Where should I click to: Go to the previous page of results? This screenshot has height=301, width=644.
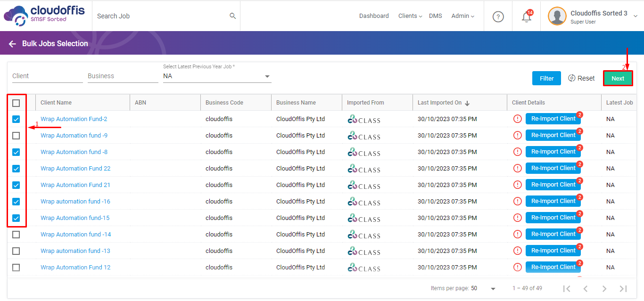586,288
